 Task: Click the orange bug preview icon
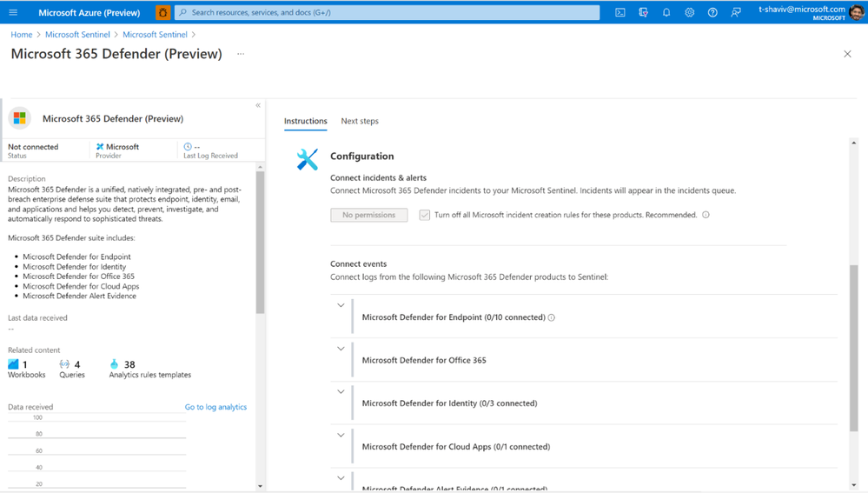coord(162,12)
